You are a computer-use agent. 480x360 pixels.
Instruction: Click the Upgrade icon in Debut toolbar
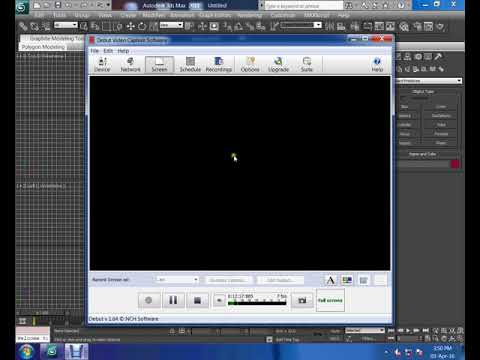(x=278, y=65)
